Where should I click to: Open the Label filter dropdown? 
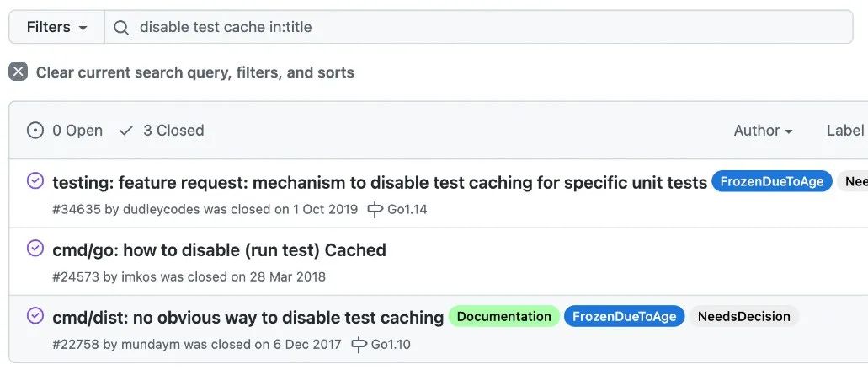click(847, 131)
